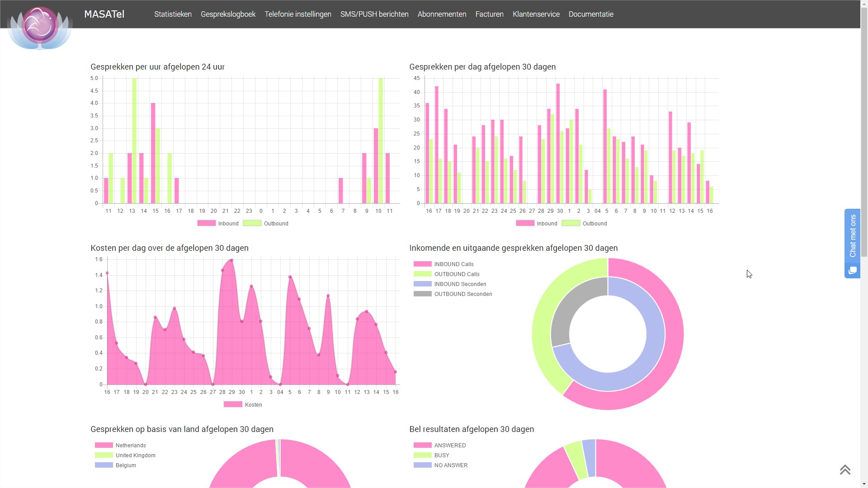
Task: Open Telefonie instellingen
Action: 298,14
